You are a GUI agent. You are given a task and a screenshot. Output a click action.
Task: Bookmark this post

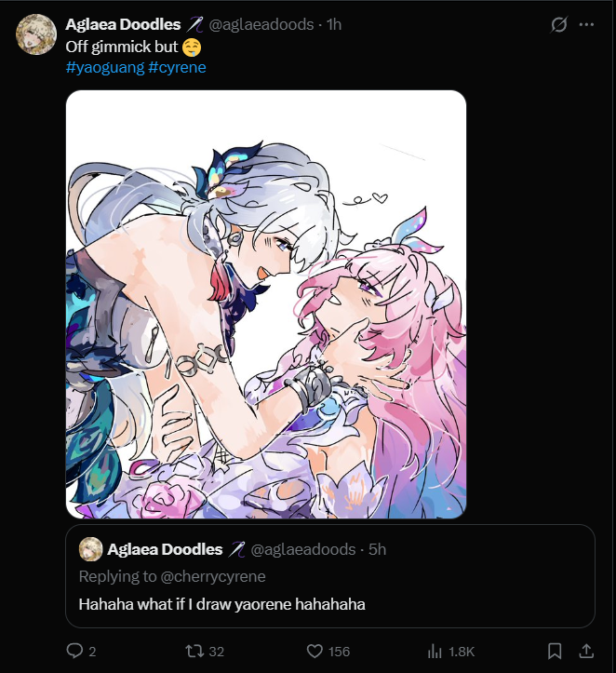(x=555, y=651)
